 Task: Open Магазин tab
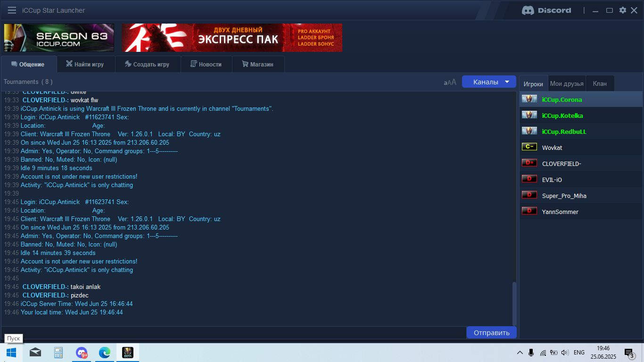pos(258,64)
